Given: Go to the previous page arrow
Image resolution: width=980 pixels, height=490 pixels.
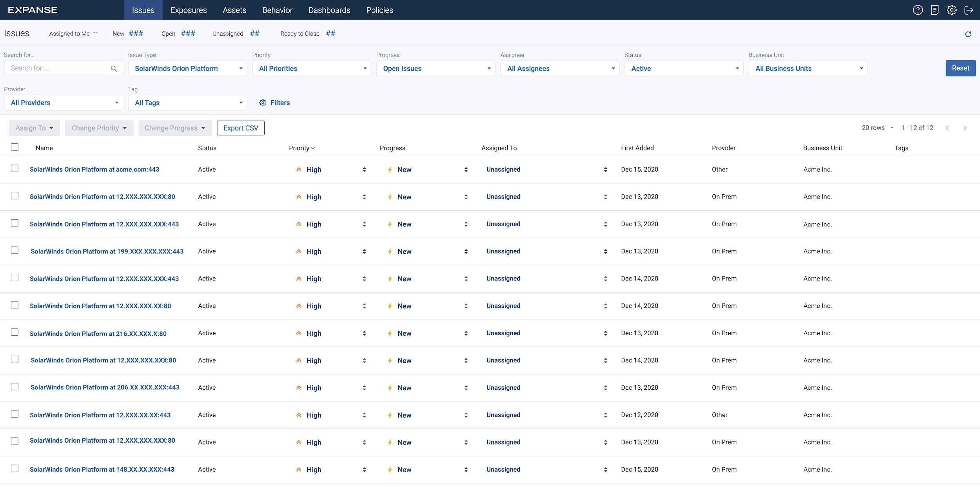Looking at the screenshot, I should point(947,128).
